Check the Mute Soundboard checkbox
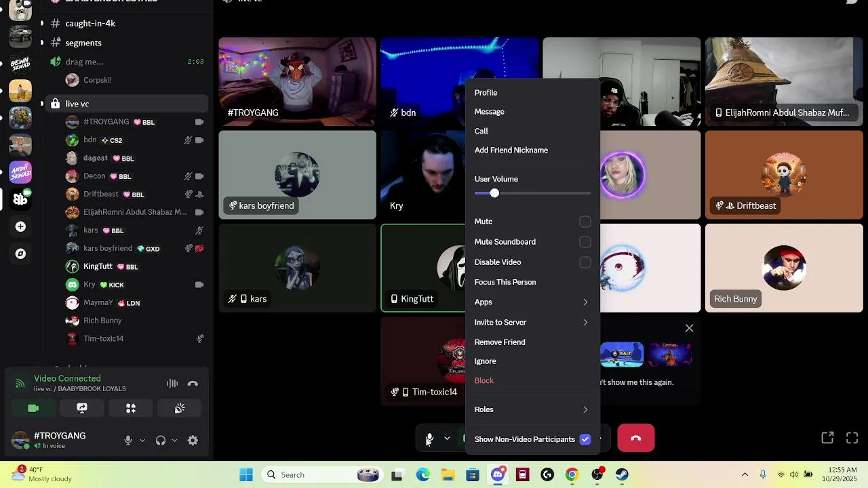 [x=585, y=242]
